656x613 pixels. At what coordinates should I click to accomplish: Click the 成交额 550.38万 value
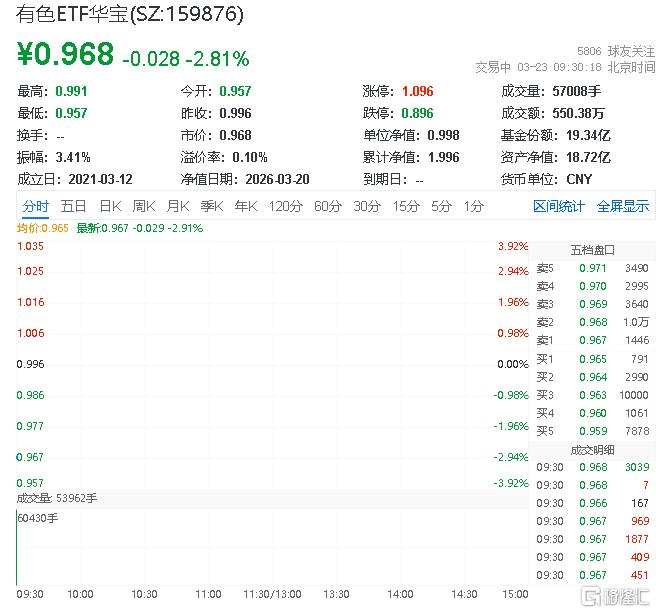point(578,113)
